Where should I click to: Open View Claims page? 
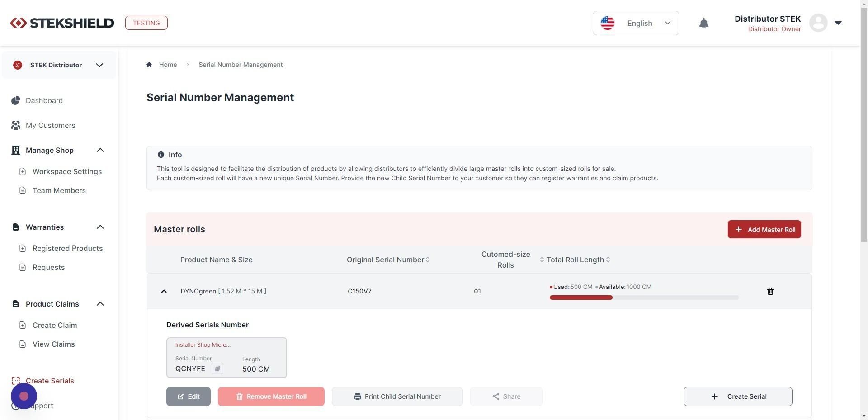(54, 344)
